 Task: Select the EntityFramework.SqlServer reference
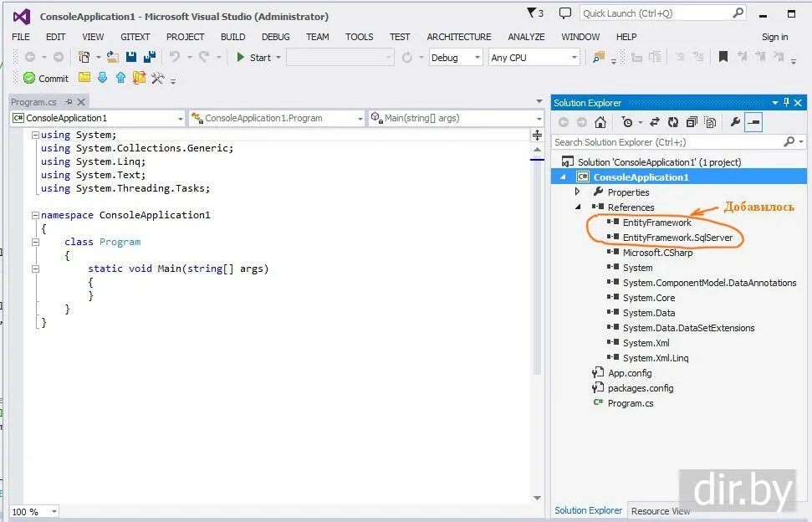pos(677,238)
